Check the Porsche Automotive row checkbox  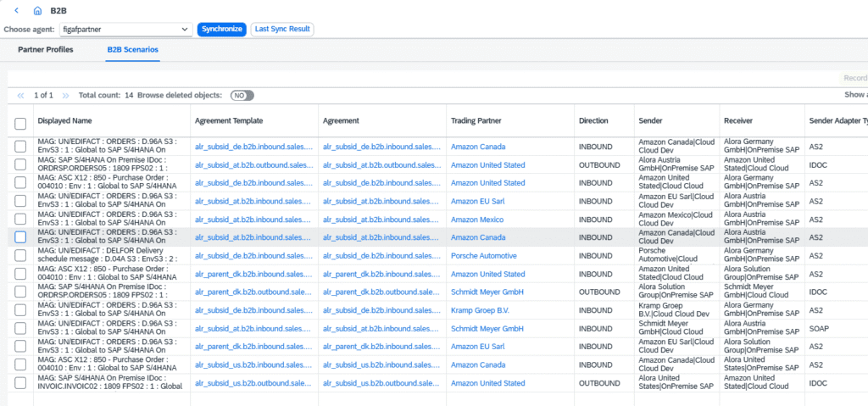[x=20, y=256]
